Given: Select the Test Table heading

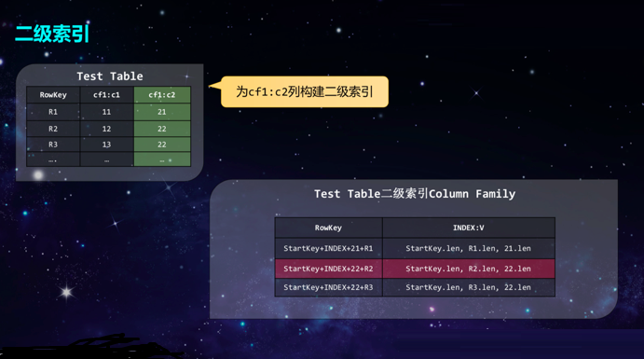Looking at the screenshot, I should (x=110, y=76).
